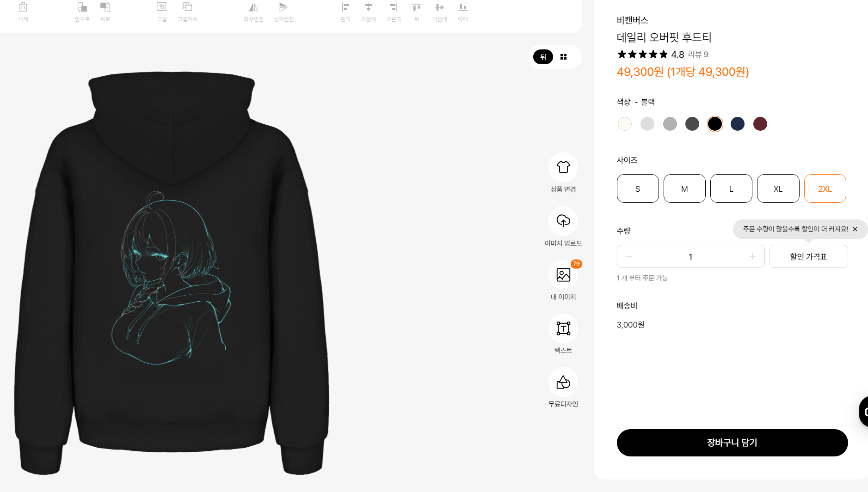Align vertical middle 가운데 icon
Screen dimensions: 868x492
coord(439,7)
